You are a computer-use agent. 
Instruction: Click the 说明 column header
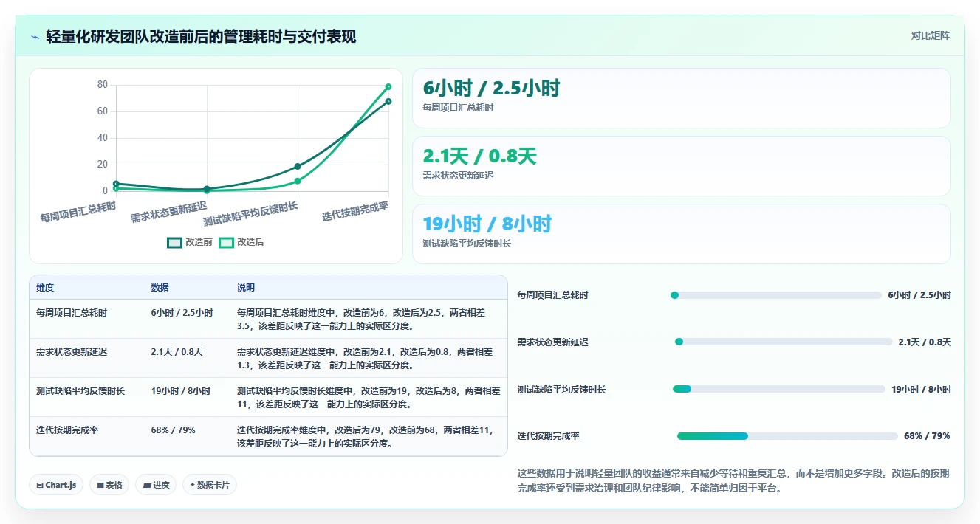click(x=245, y=288)
